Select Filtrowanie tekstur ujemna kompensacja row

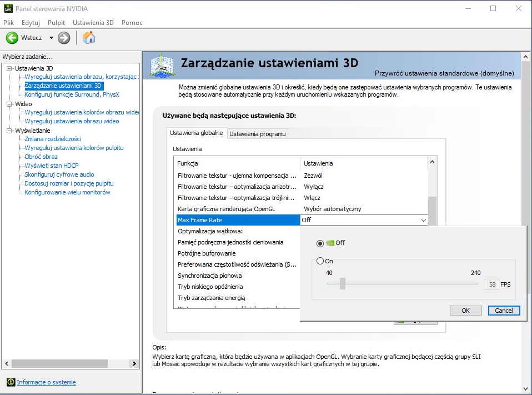click(302, 176)
